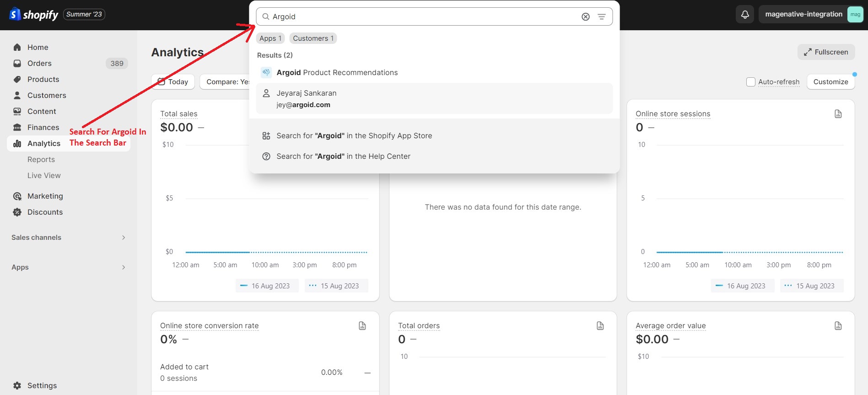
Task: Toggle 15 Aug 2023 legend in Total sales
Action: (x=336, y=286)
